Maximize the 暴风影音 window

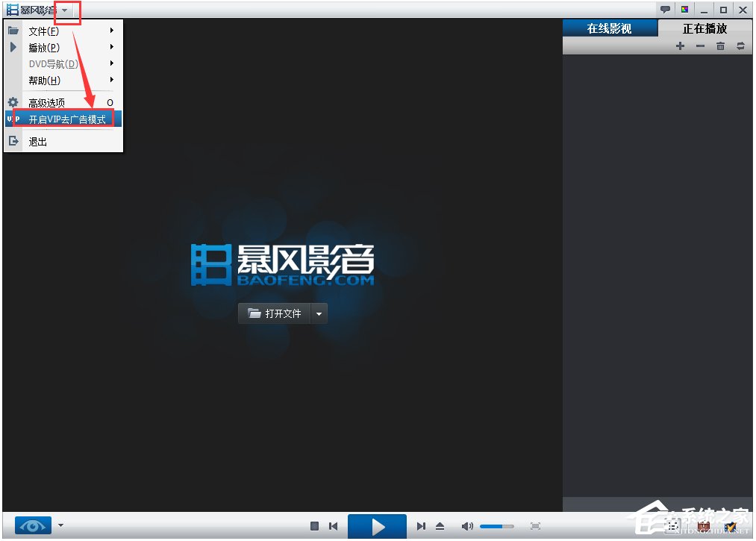[723, 10]
